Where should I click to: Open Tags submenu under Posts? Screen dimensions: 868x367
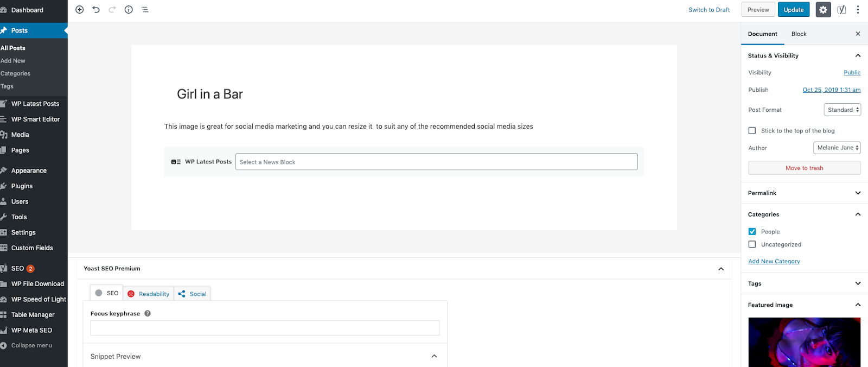[x=7, y=86]
